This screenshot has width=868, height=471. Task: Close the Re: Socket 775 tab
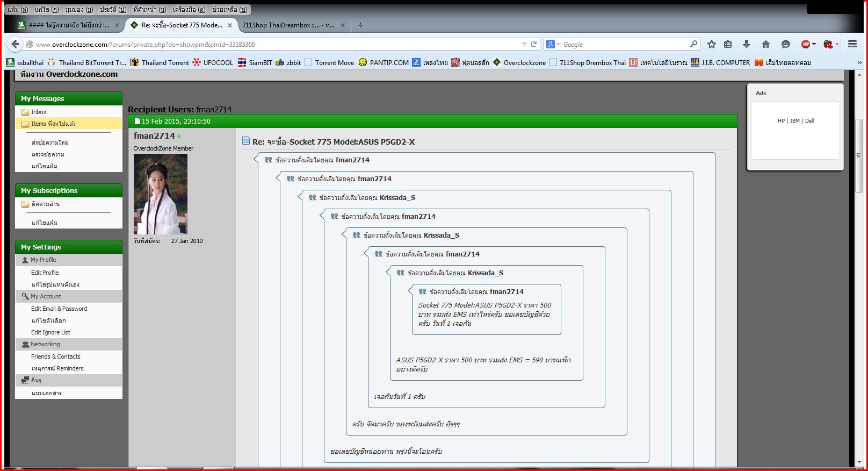click(230, 25)
